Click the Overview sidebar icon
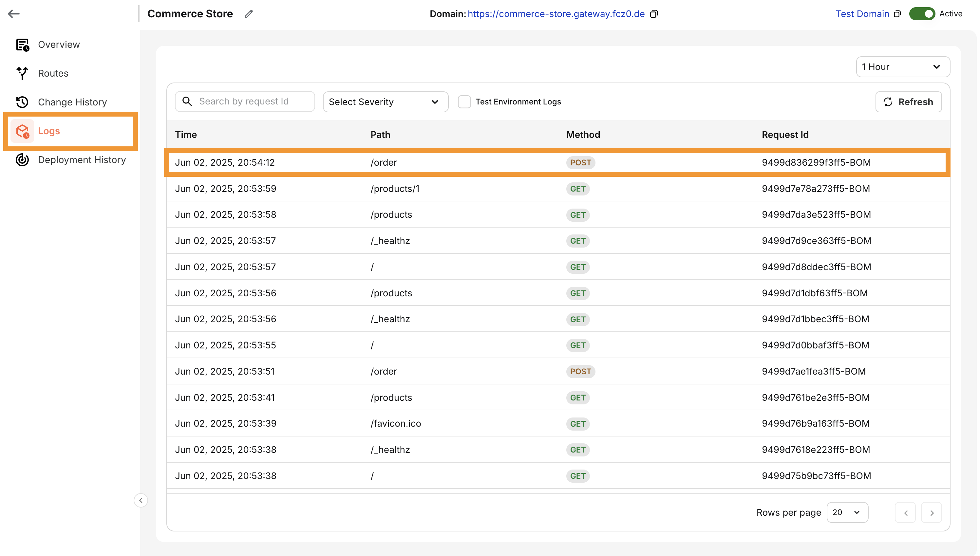Image resolution: width=980 pixels, height=556 pixels. tap(23, 45)
